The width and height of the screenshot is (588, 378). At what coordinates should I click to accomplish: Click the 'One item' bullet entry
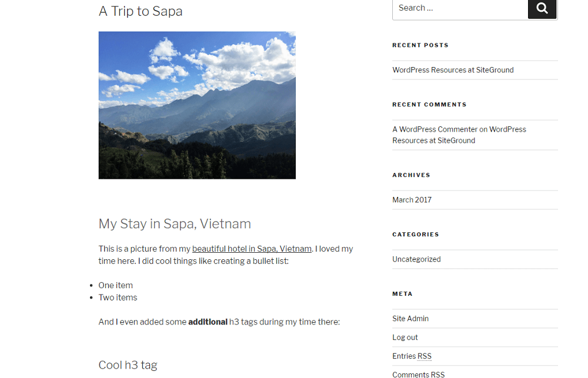click(x=115, y=285)
